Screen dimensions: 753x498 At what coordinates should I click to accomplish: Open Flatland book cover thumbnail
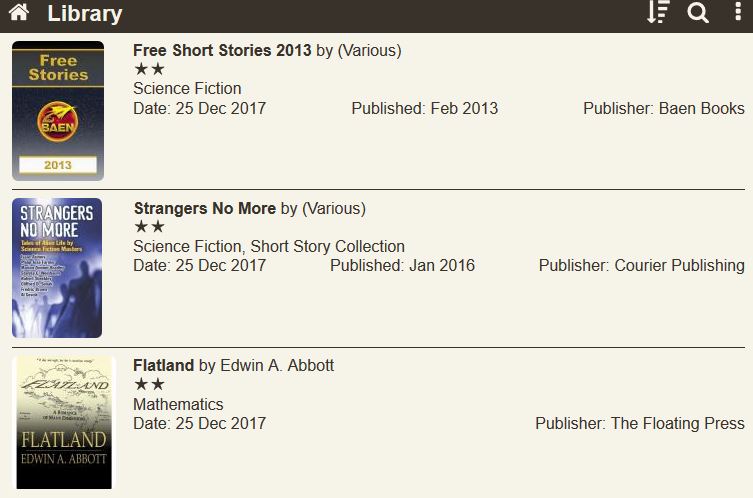click(x=64, y=423)
